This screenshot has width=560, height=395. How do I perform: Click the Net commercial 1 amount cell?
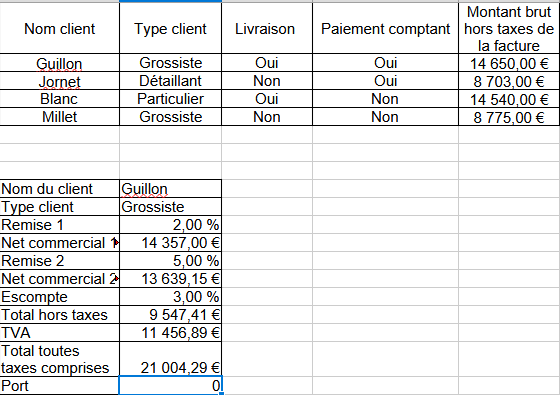coord(170,243)
